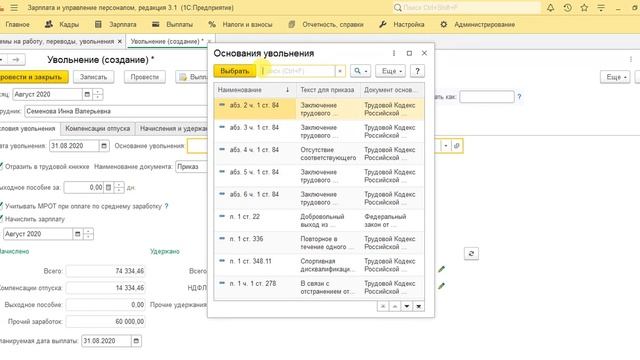Open the Кадры menu section
640x360 pixels.
[x=62, y=24]
